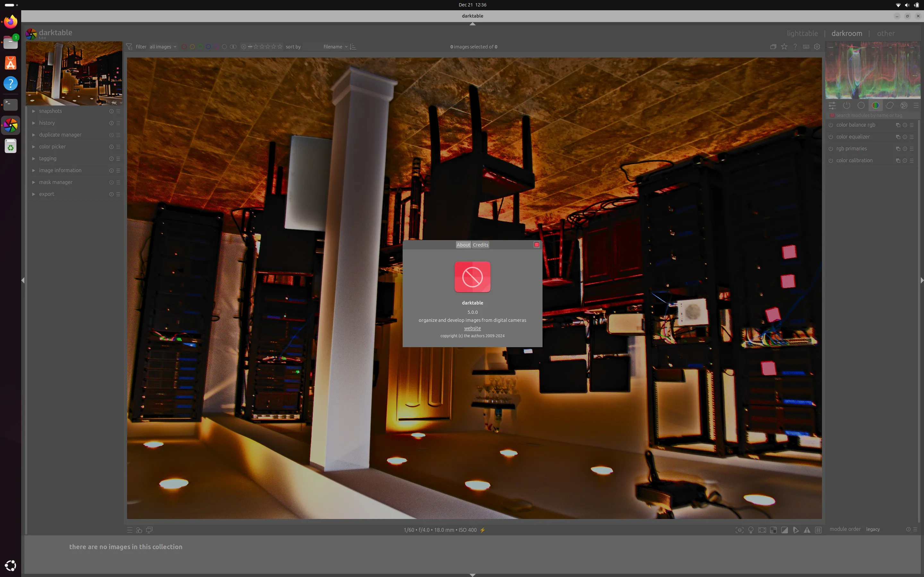This screenshot has width=924, height=577.
Task: Show the quick access panel sliders icon
Action: [x=832, y=105]
